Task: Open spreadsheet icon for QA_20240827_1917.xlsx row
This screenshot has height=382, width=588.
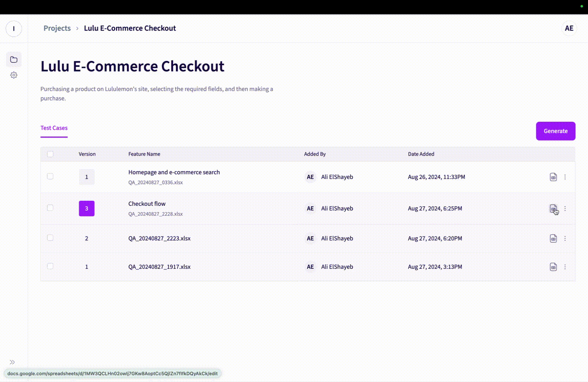Action: [553, 267]
